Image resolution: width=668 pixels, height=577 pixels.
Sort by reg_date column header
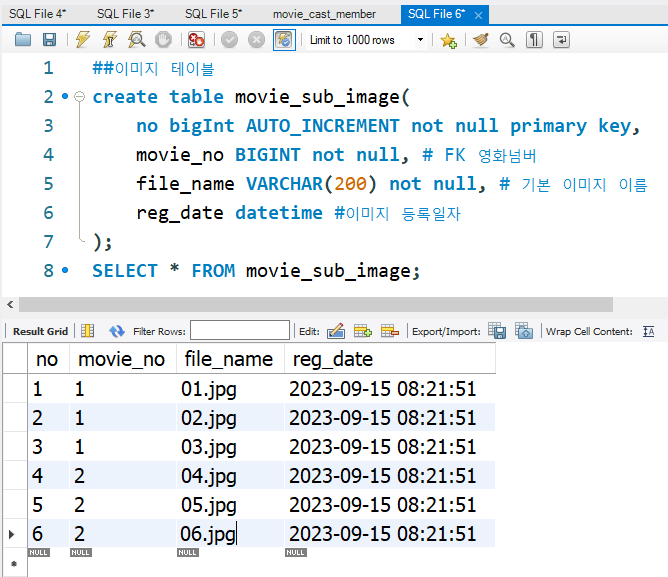(x=389, y=359)
